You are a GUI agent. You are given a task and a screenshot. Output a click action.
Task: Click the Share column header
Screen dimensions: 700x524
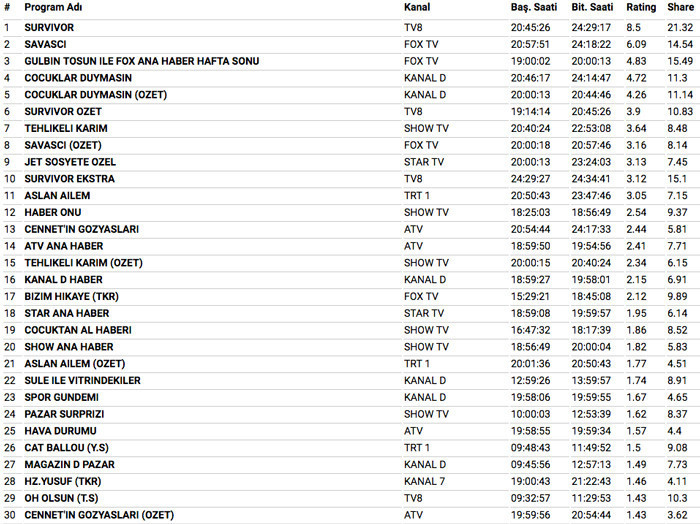pyautogui.click(x=680, y=7)
